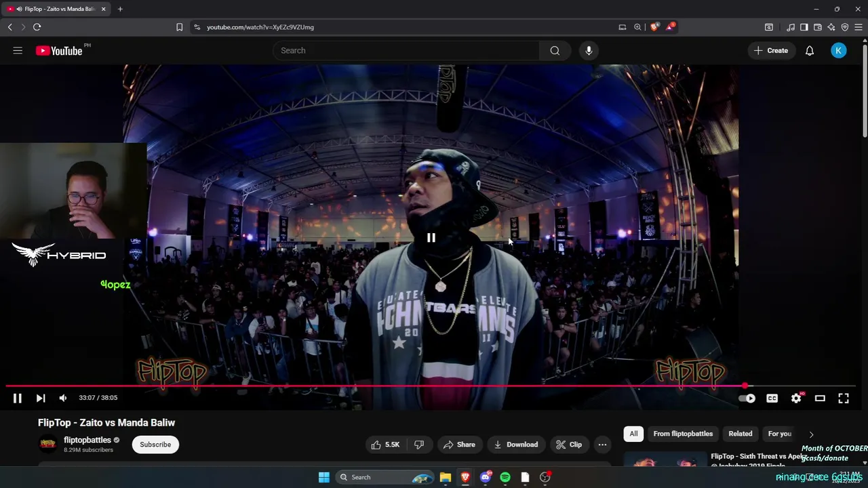Select the Related chip

click(741, 434)
